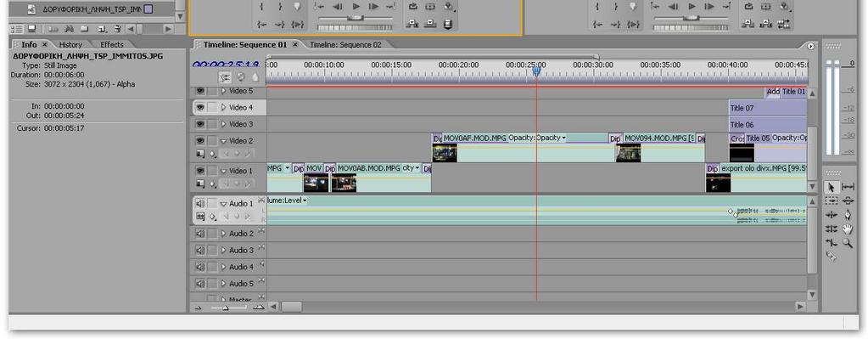Image resolution: width=868 pixels, height=339 pixels.
Task: Select the Rate Stretch tool
Action: point(831,243)
